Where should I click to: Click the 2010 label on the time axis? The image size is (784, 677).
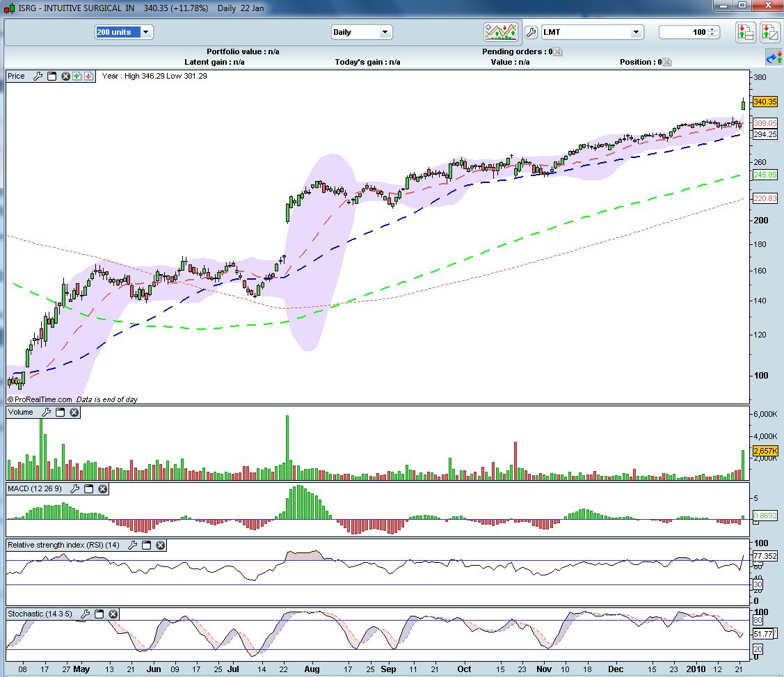click(696, 669)
